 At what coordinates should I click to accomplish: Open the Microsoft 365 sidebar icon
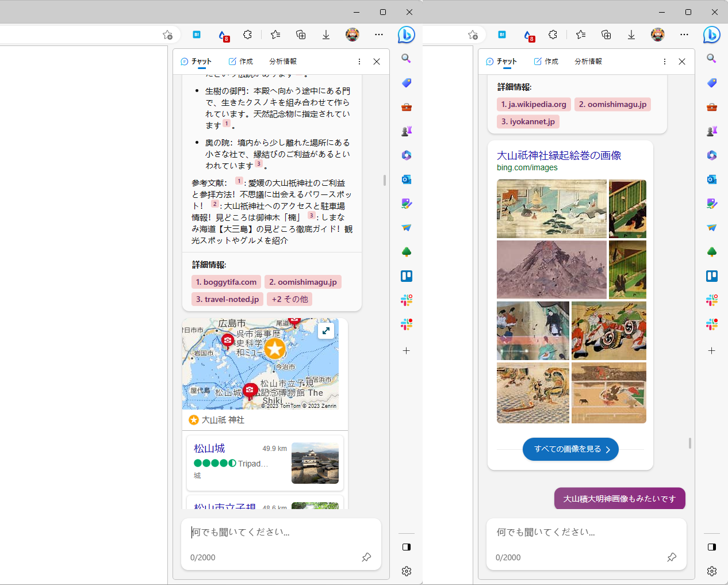[x=407, y=155]
